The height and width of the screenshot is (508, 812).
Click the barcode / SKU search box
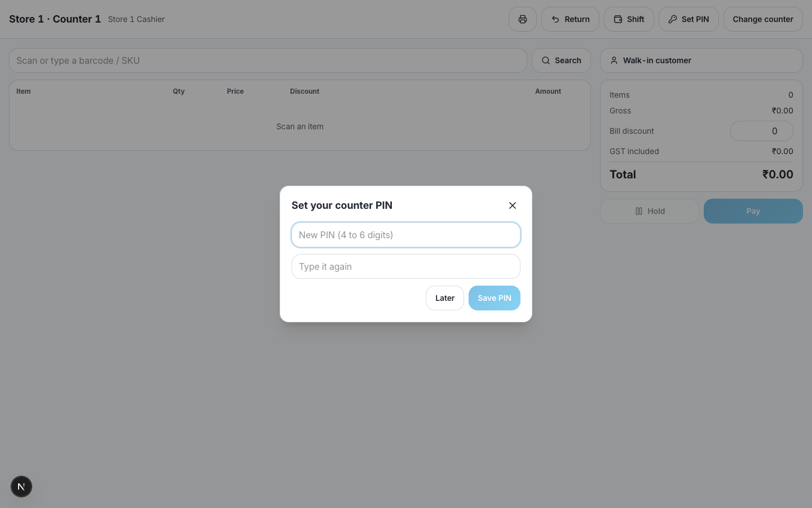[x=268, y=60]
